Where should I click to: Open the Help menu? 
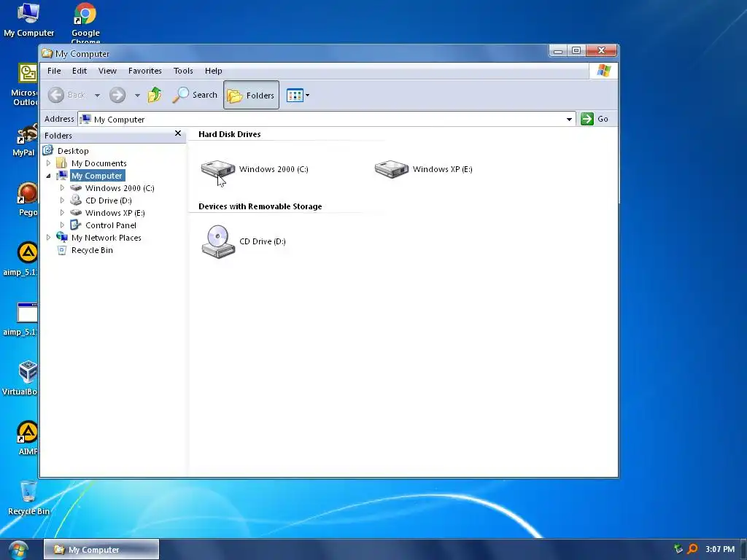(x=214, y=71)
